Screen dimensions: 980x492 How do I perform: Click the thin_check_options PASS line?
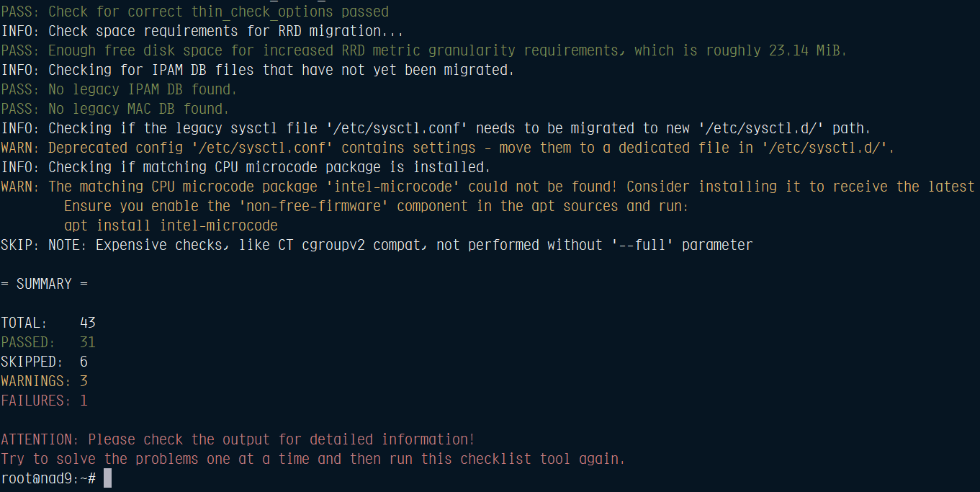(x=194, y=12)
